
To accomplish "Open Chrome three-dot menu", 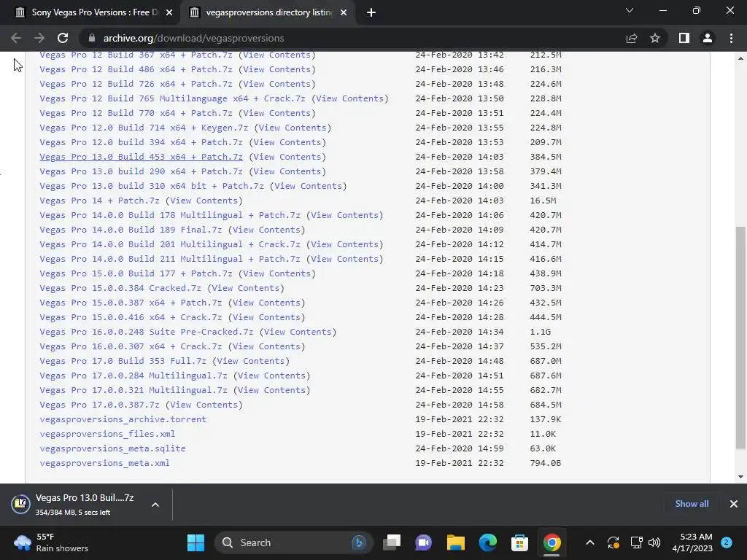I will pos(731,38).
